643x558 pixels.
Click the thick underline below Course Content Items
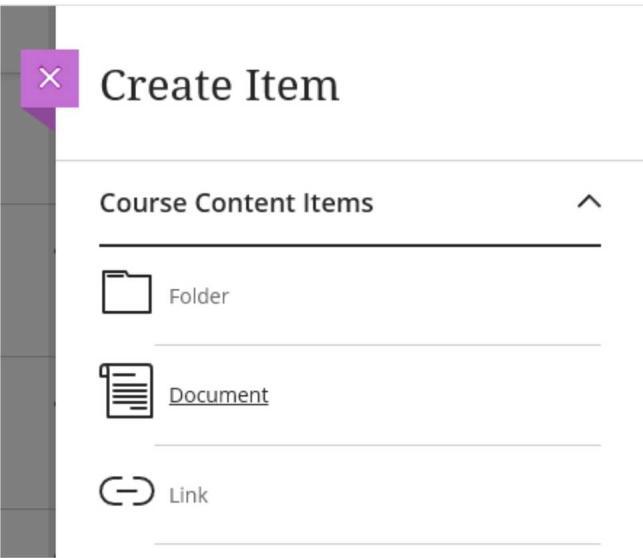(x=350, y=244)
